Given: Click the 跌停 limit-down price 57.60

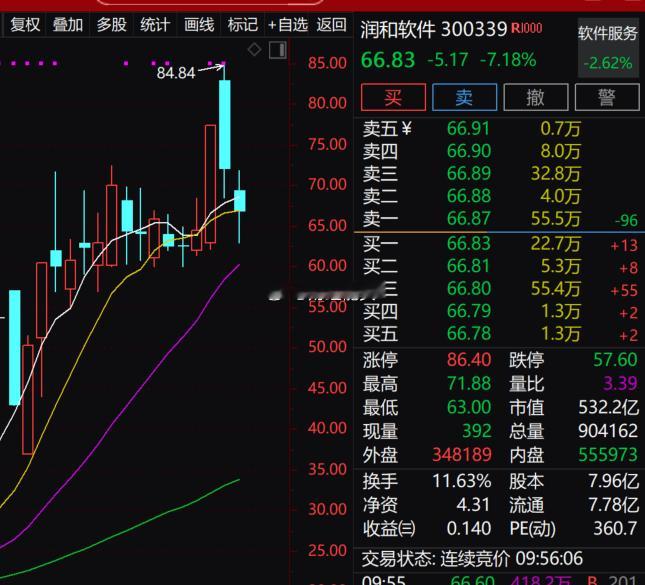Looking at the screenshot, I should (x=615, y=360).
